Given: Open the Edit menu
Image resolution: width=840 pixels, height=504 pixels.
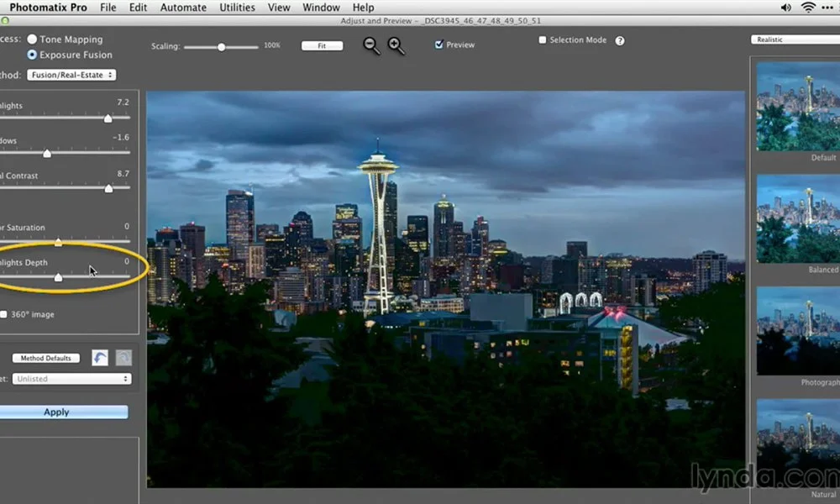Looking at the screenshot, I should tap(138, 8).
